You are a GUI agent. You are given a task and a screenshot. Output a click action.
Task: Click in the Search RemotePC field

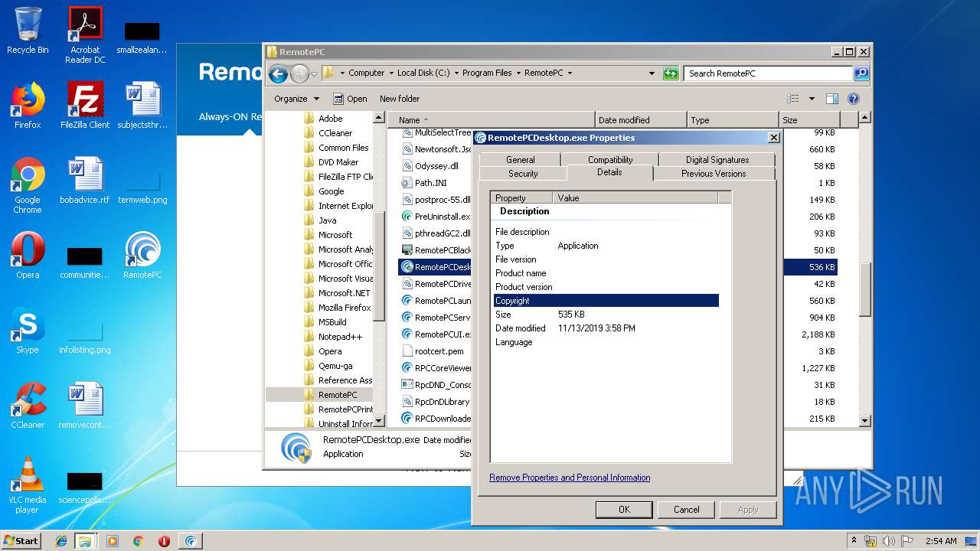pyautogui.click(x=768, y=73)
